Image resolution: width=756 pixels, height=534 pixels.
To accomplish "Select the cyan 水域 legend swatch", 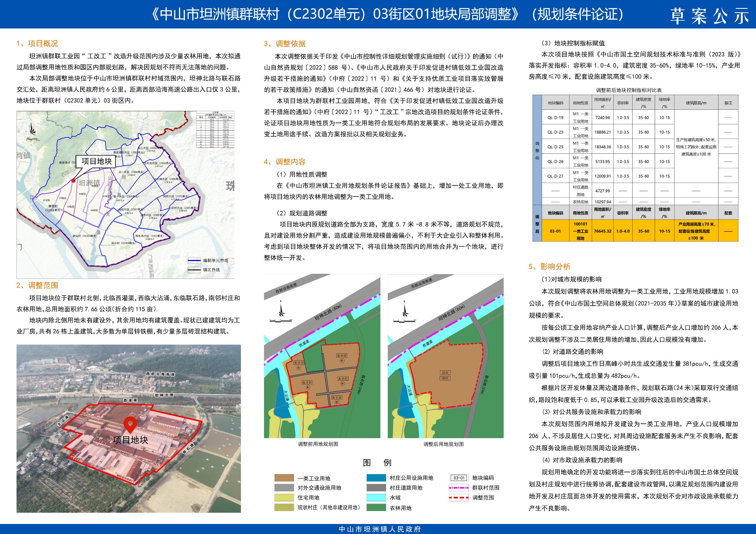I will click(x=376, y=498).
